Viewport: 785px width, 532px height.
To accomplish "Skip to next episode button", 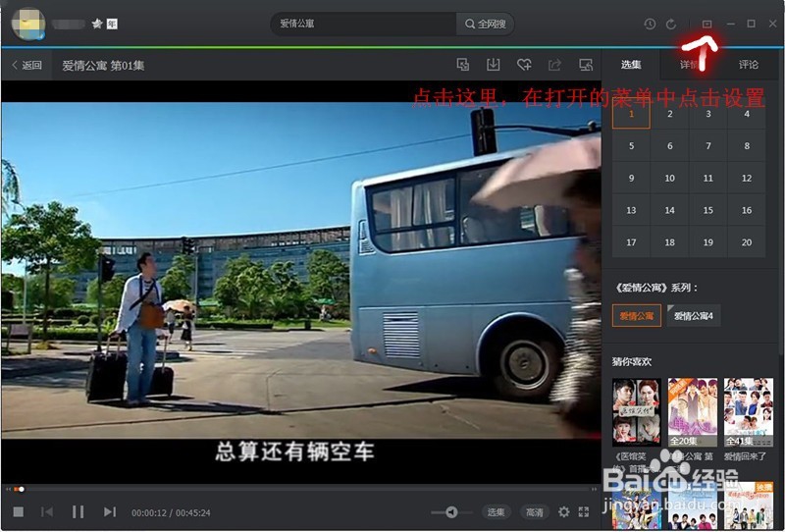I will coord(110,511).
